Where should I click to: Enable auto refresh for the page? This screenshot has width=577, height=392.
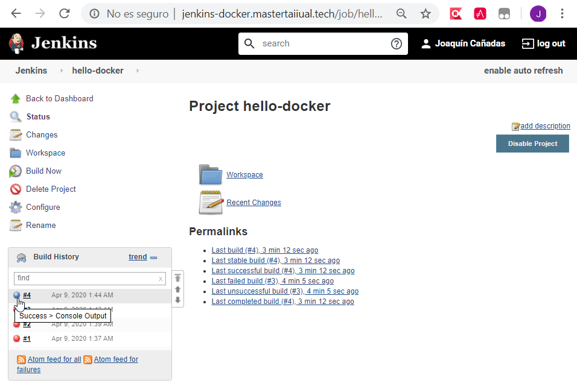523,71
